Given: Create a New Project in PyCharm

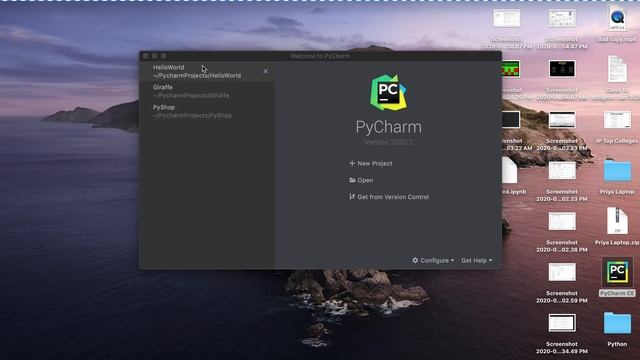Looking at the screenshot, I should 371,163.
